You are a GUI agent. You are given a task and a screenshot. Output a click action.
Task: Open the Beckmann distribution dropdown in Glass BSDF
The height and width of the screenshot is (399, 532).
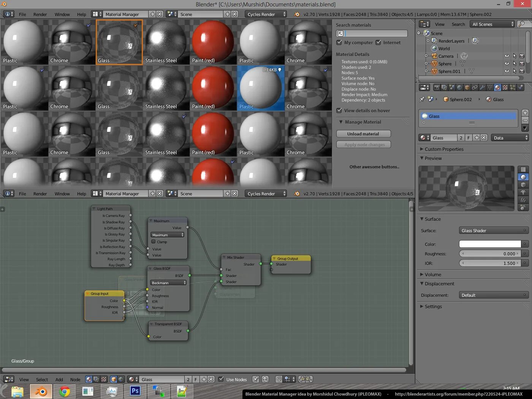pos(168,283)
